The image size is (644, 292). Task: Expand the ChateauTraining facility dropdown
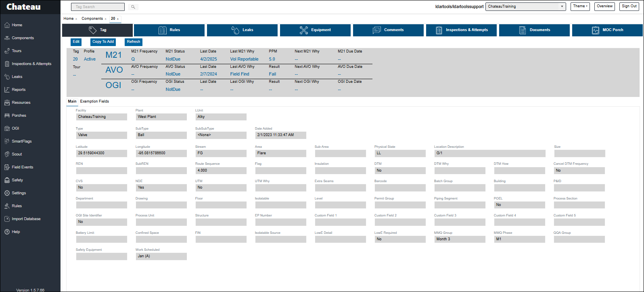(x=525, y=6)
